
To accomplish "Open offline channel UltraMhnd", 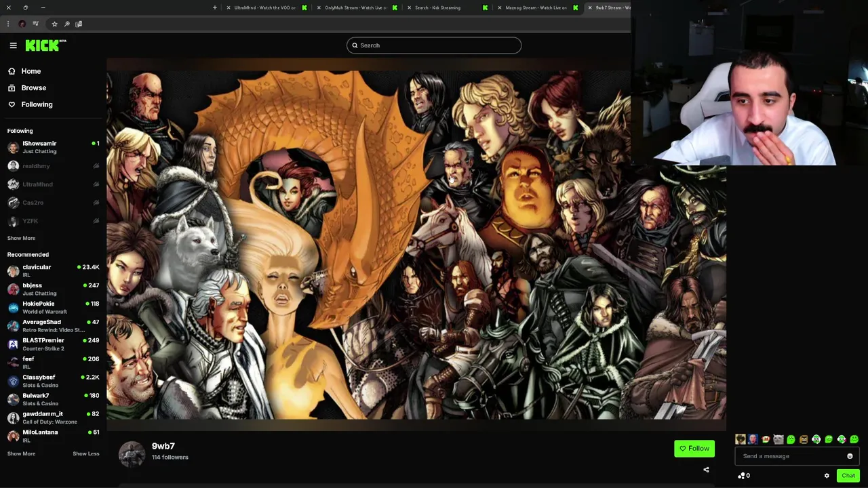I will click(x=53, y=184).
